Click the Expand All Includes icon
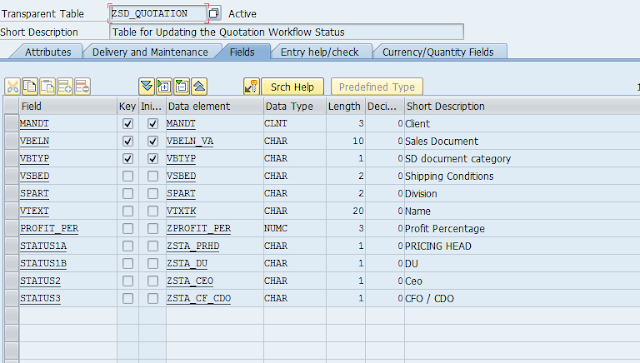This screenshot has height=363, width=640. click(x=147, y=87)
